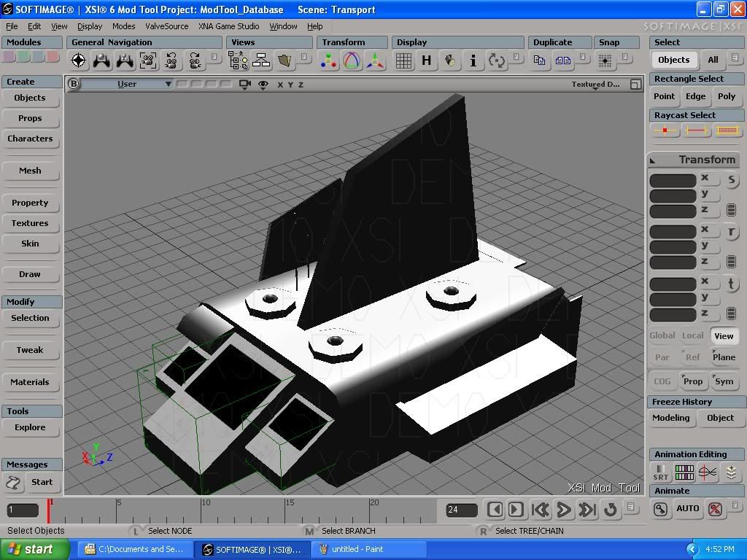
Task: Toggle the grid display icon
Action: coord(403,61)
